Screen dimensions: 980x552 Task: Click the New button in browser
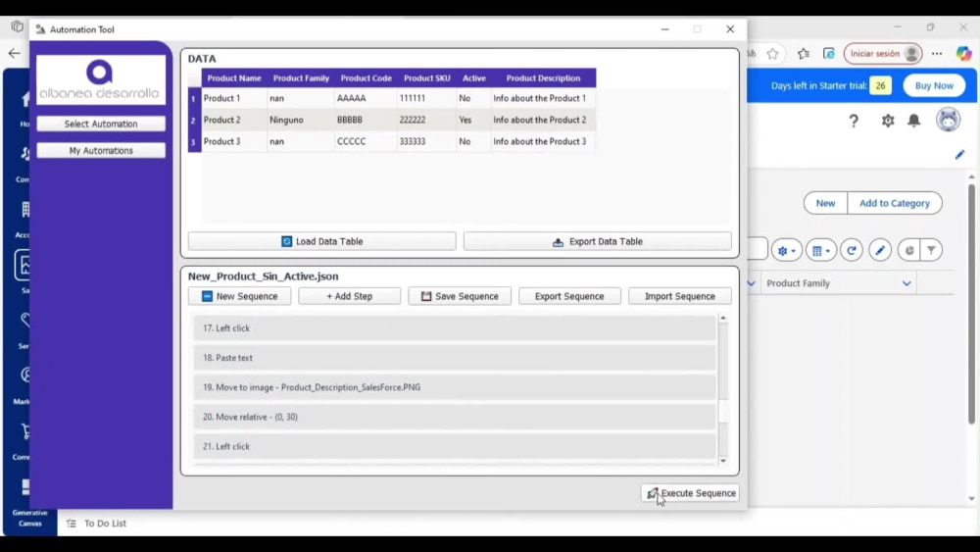825,203
